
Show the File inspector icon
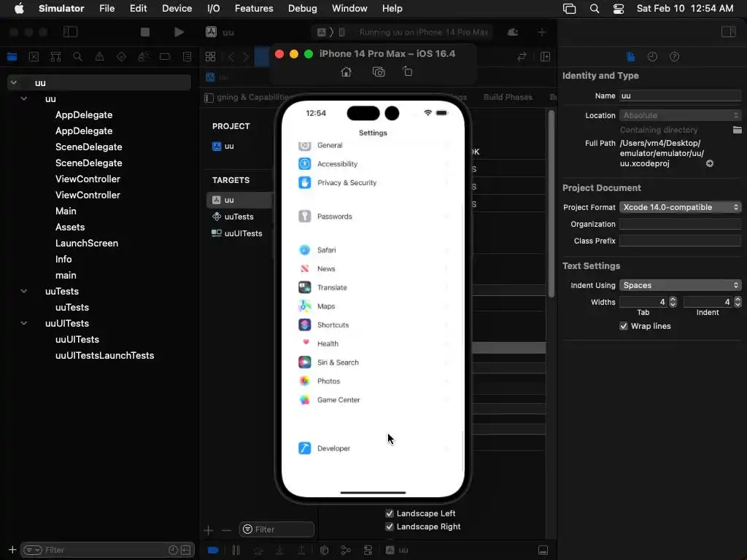(x=631, y=57)
